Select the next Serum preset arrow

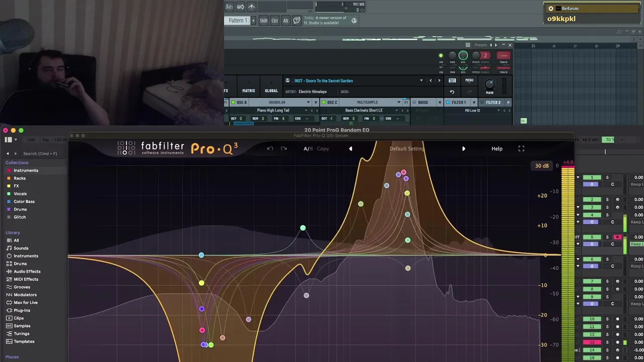[439, 80]
